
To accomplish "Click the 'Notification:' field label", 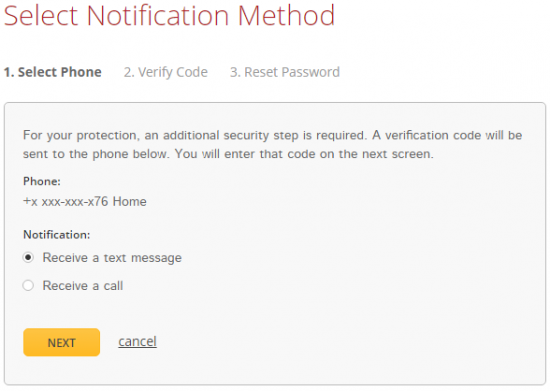I will tap(56, 235).
